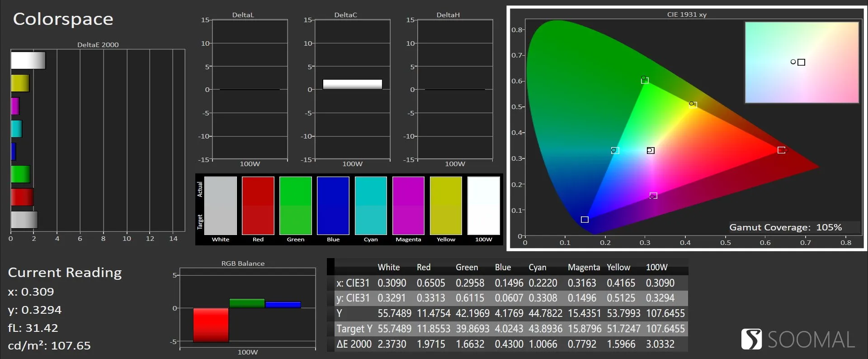Click the Target Y row label
Viewport: 868px width, 359px height.
coord(354,329)
